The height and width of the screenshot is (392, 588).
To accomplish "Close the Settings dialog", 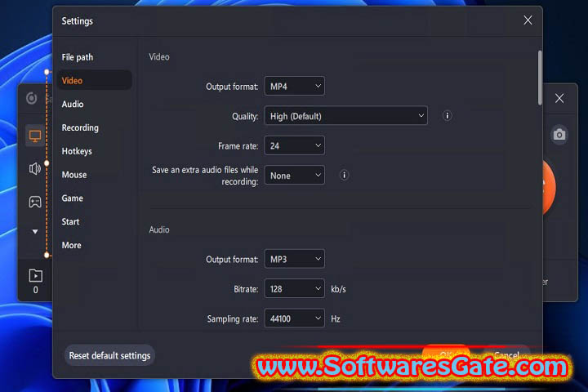I will [528, 20].
